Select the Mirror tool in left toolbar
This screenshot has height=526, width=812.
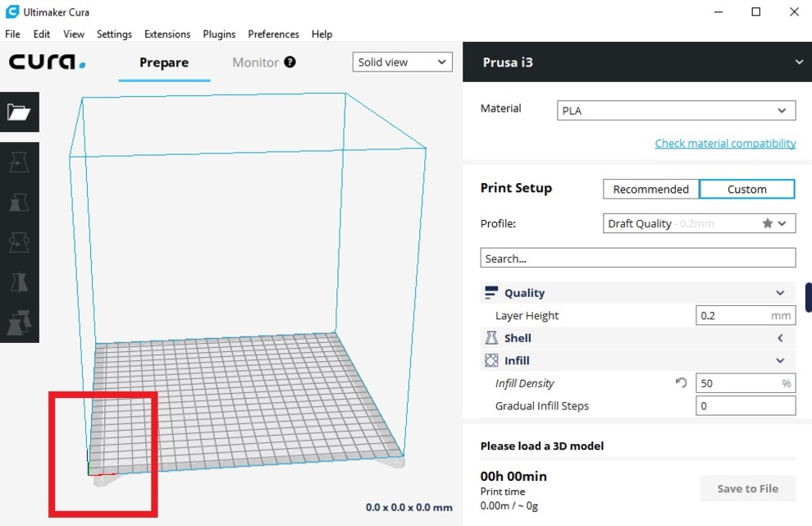[x=19, y=283]
